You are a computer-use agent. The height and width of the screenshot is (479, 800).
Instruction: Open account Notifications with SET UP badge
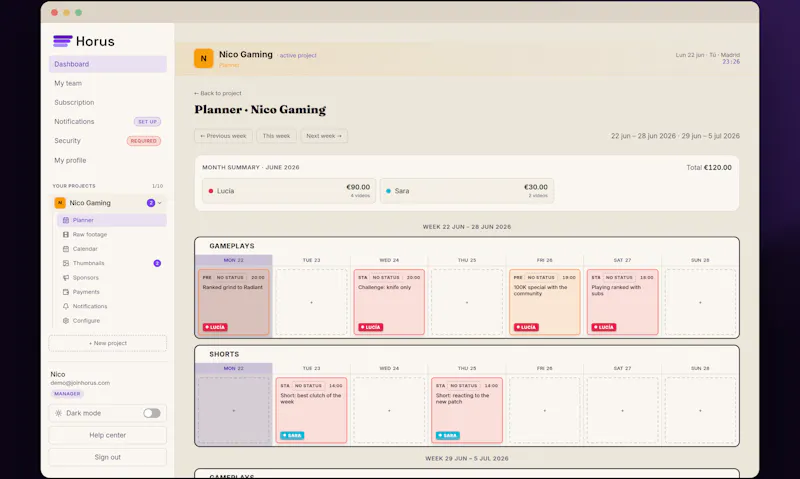tap(108, 121)
